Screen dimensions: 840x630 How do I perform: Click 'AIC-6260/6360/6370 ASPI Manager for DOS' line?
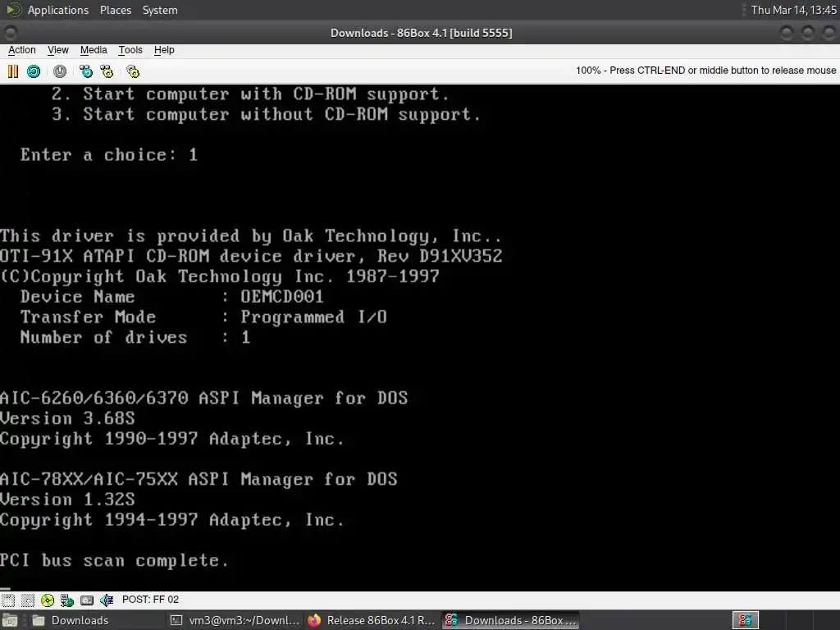(x=203, y=398)
